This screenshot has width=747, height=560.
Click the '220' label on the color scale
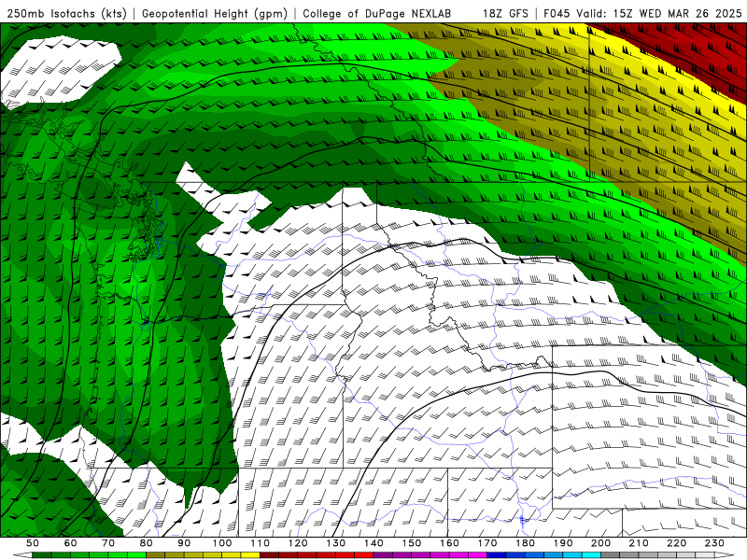pos(677,543)
